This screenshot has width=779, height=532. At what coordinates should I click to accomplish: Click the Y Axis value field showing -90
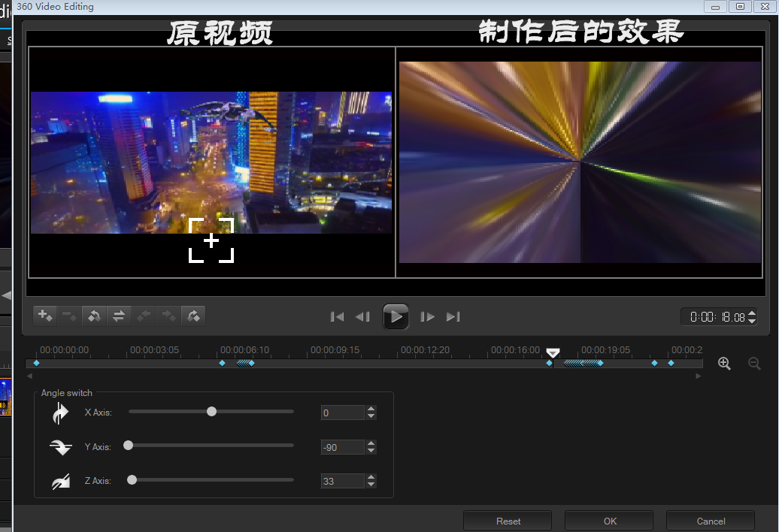click(343, 447)
